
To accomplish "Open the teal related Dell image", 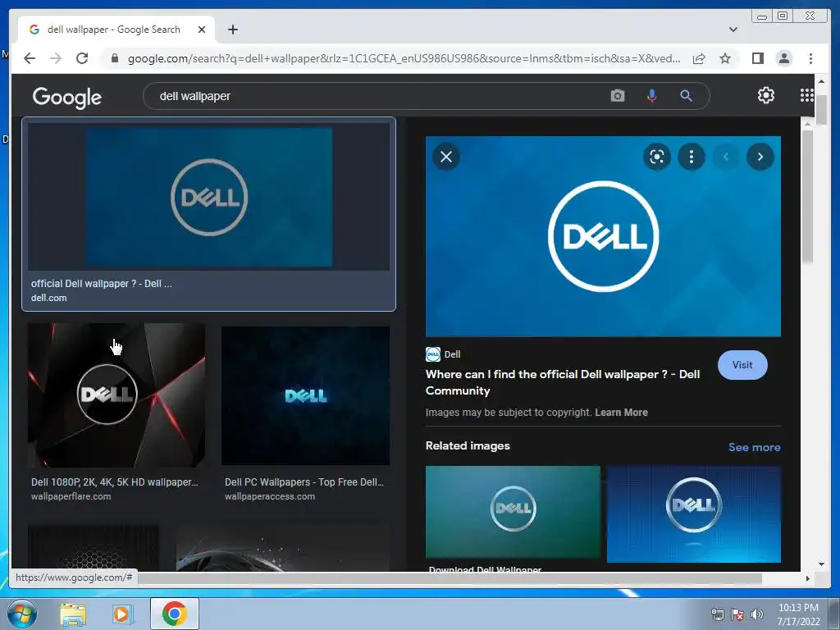I will point(513,512).
